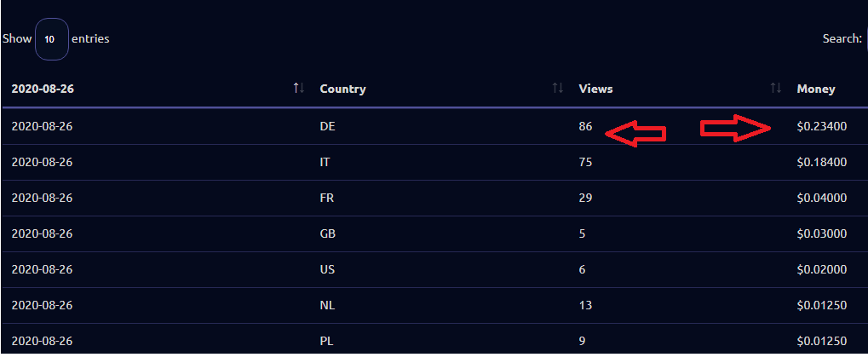Click the Views column sort arrows icon

(775, 89)
